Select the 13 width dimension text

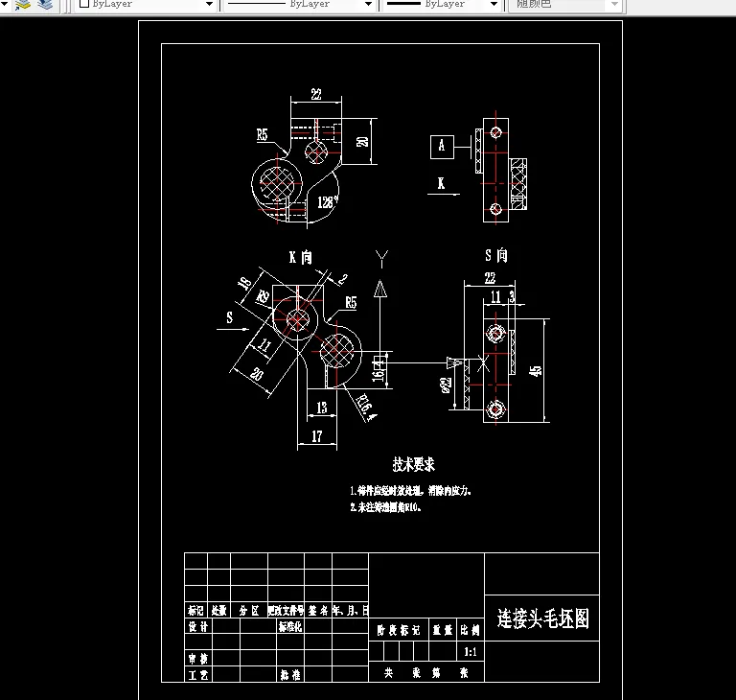pyautogui.click(x=322, y=408)
